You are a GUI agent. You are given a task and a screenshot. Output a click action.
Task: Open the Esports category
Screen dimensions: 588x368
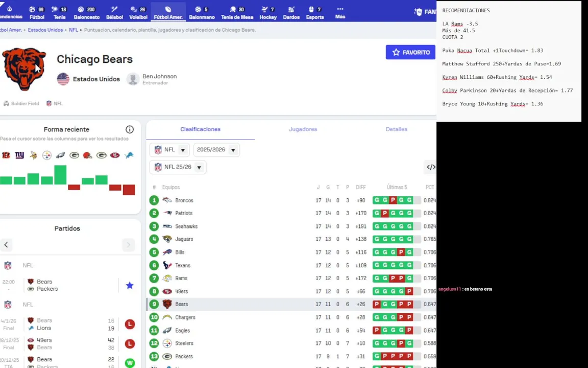[314, 13]
